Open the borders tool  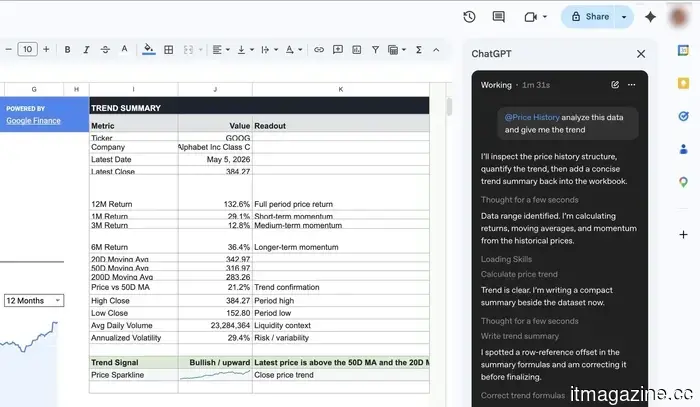[169, 50]
